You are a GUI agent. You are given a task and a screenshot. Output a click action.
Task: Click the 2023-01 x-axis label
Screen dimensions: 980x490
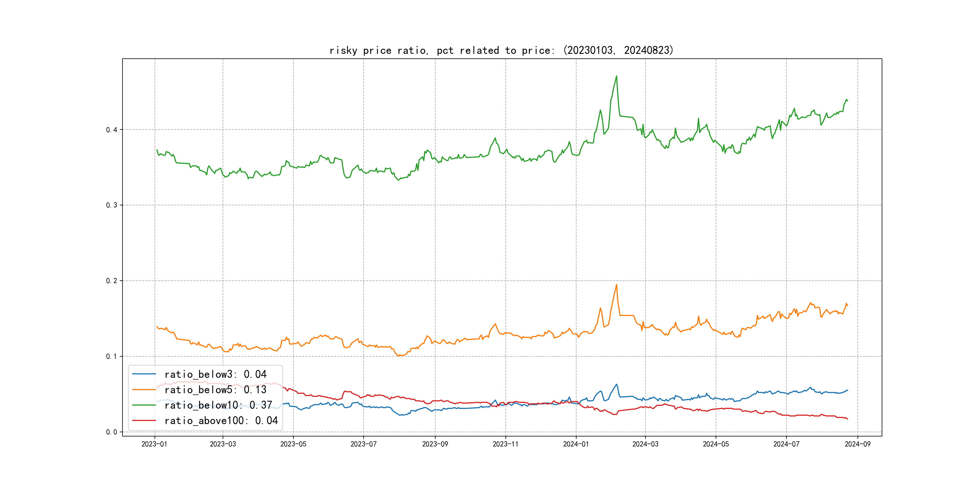pos(154,444)
